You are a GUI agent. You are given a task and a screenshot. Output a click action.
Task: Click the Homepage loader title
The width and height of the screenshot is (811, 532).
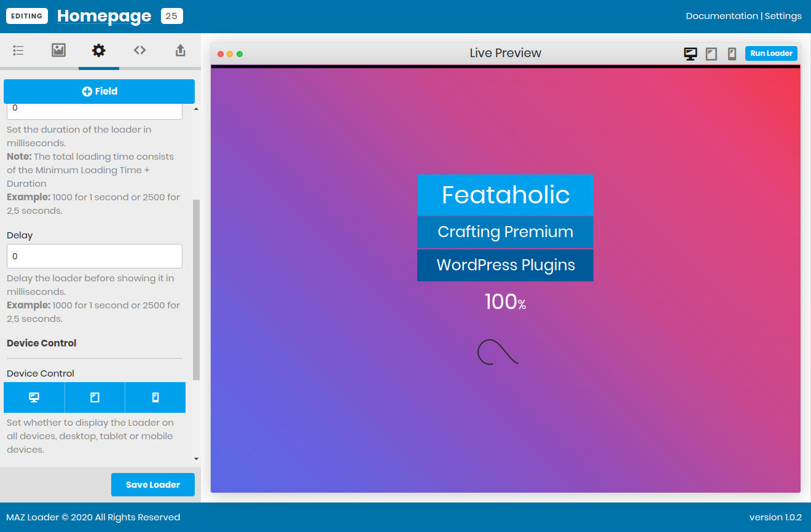(x=104, y=17)
